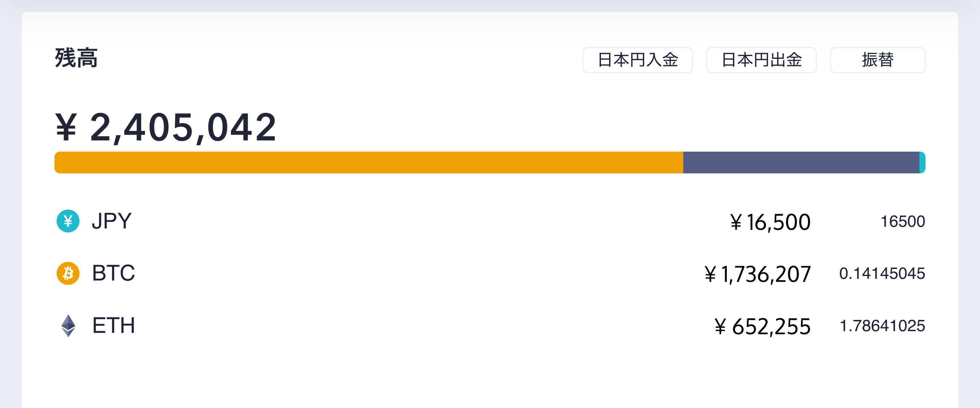Click the ¥652,255 ETH valuation
980x408 pixels.
pyautogui.click(x=762, y=326)
